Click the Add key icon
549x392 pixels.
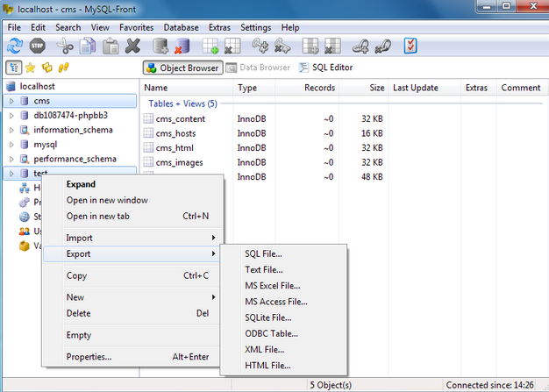tap(260, 46)
